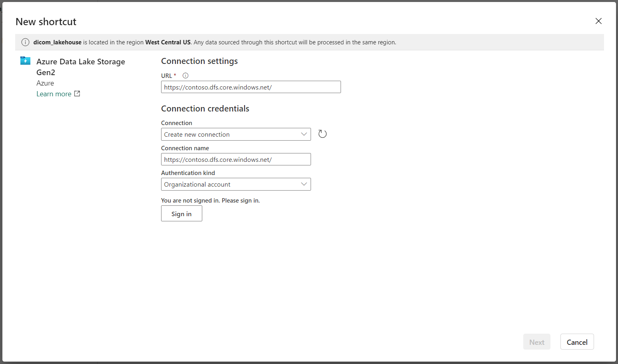
Task: Click the info icon in region banner
Action: [25, 42]
